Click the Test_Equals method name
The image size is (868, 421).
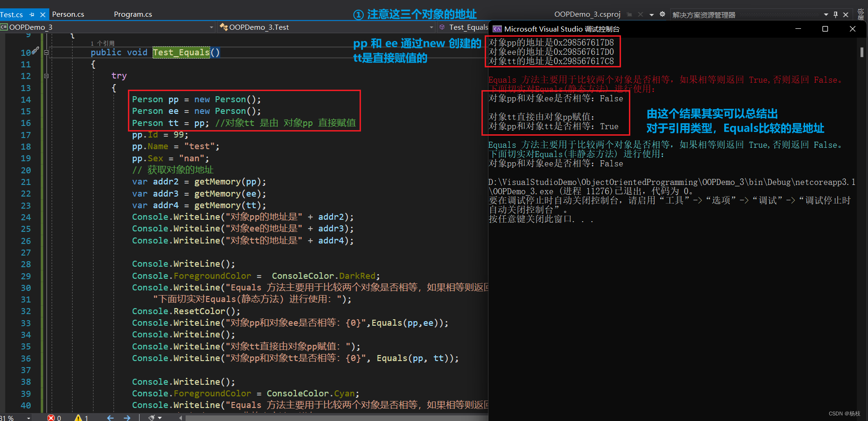click(x=181, y=53)
